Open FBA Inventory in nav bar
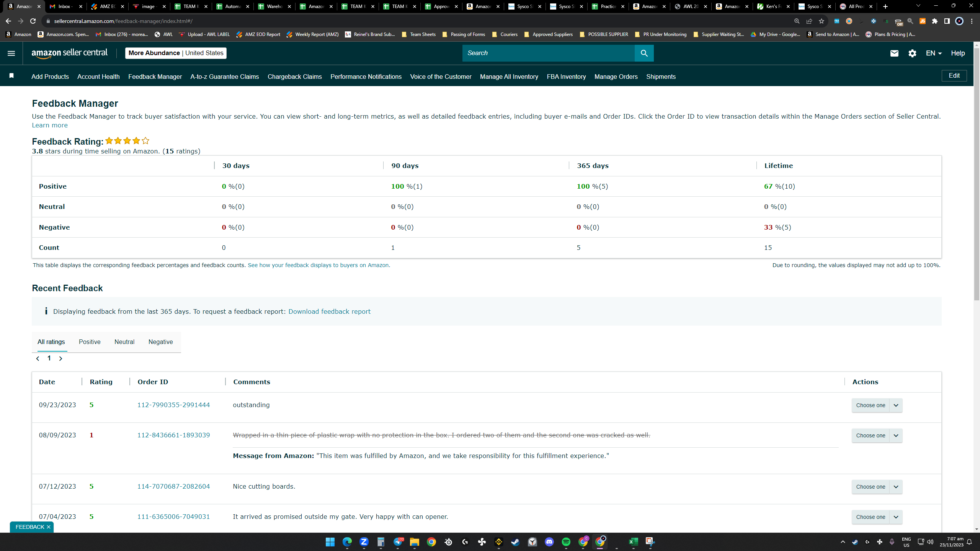 click(566, 77)
